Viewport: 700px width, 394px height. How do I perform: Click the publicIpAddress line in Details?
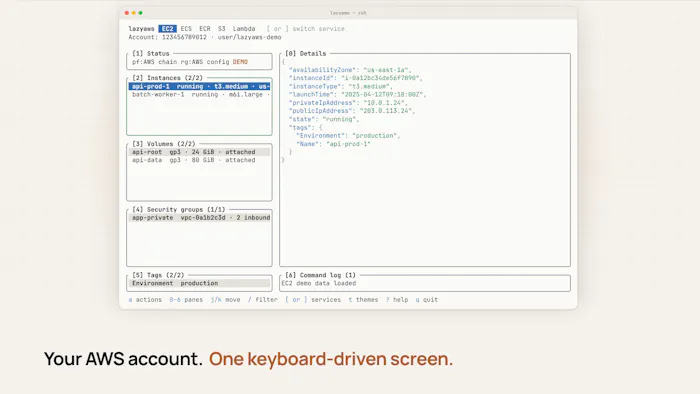coord(352,111)
